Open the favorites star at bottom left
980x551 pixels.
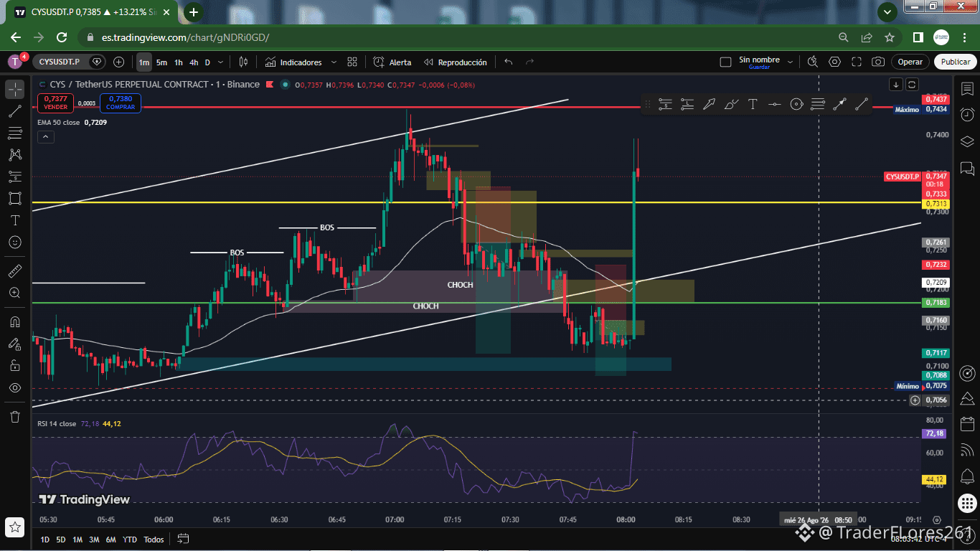pos(15,527)
